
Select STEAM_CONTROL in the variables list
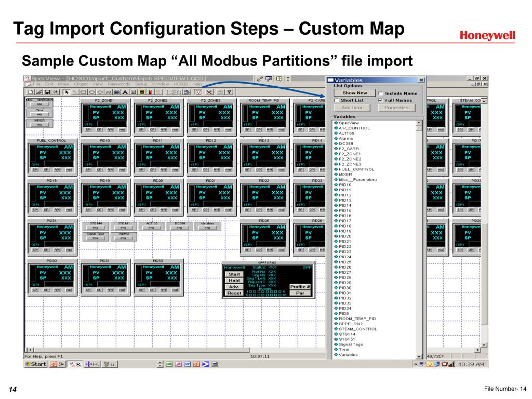358,329
